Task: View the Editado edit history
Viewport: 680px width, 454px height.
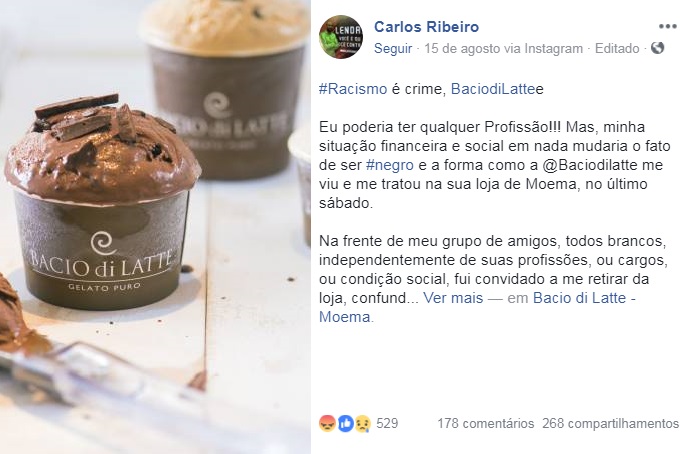Action: coord(617,49)
